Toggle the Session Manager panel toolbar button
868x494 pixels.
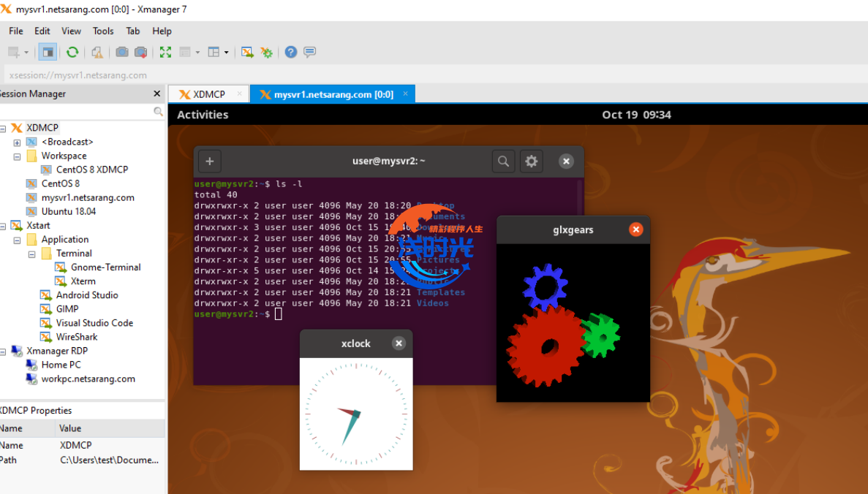click(48, 52)
